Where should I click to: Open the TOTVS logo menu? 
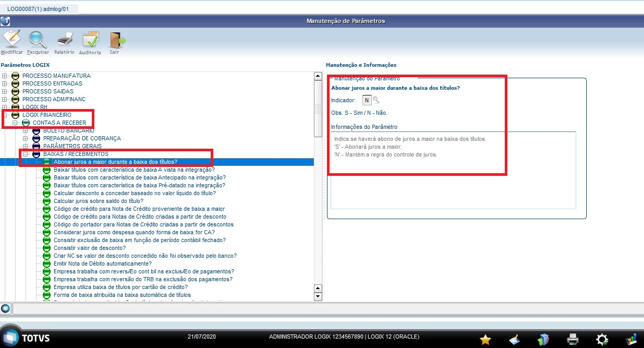tap(26, 337)
